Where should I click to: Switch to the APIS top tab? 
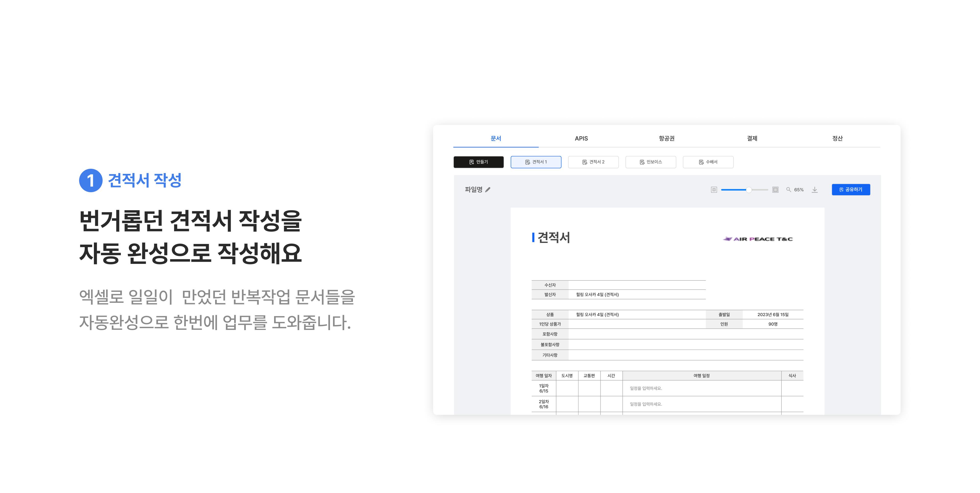pyautogui.click(x=581, y=138)
